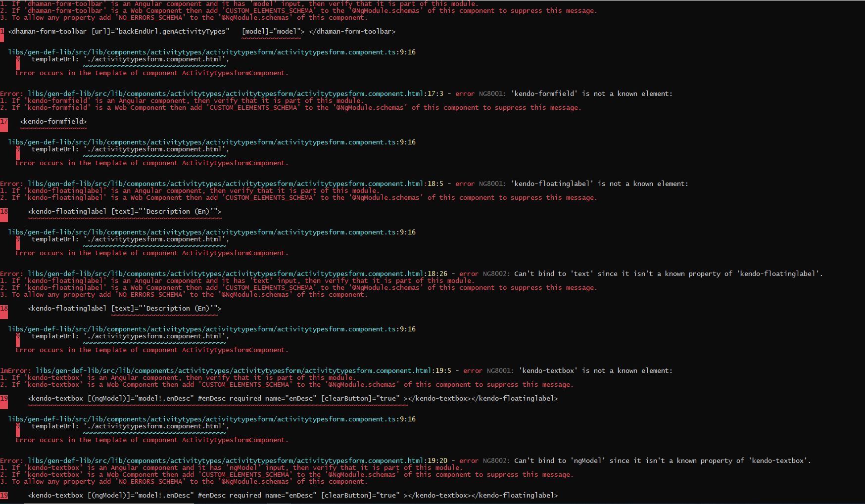865x504 pixels.
Task: Click the underlined [model]="model" attribute
Action: [271, 31]
